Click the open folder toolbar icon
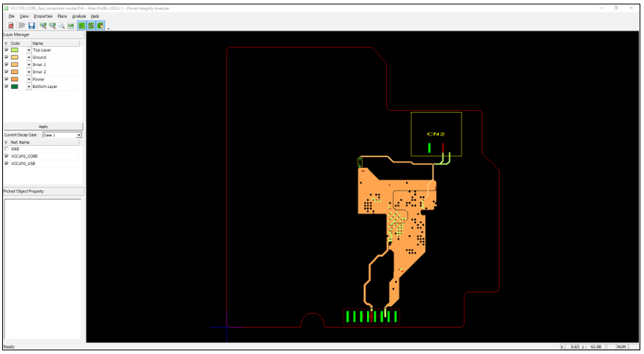Screen dimensions: 644x354 (x=22, y=26)
